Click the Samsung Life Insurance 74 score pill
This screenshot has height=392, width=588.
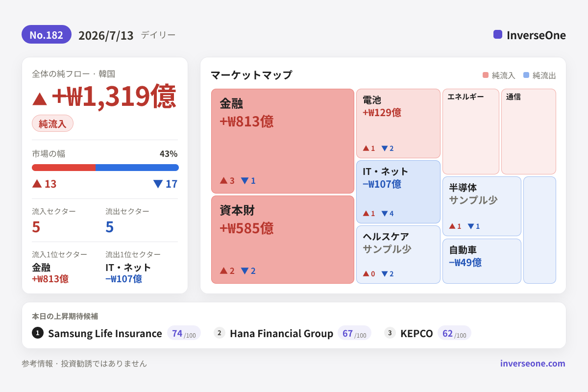184,333
